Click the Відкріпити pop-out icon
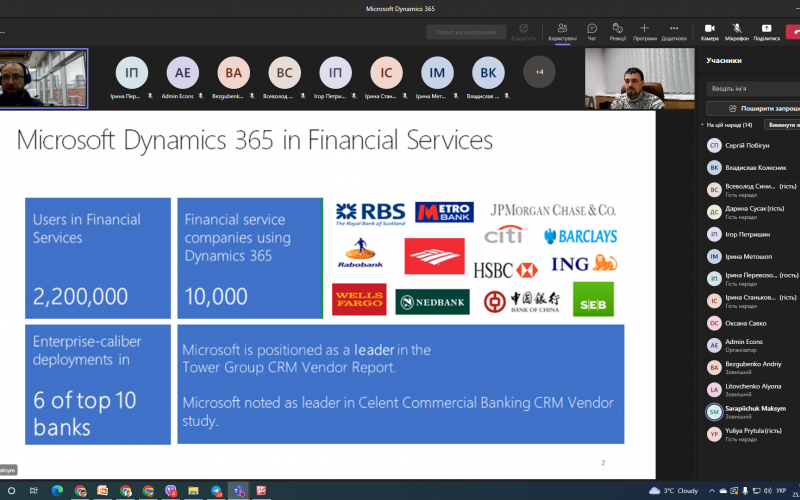 523,32
